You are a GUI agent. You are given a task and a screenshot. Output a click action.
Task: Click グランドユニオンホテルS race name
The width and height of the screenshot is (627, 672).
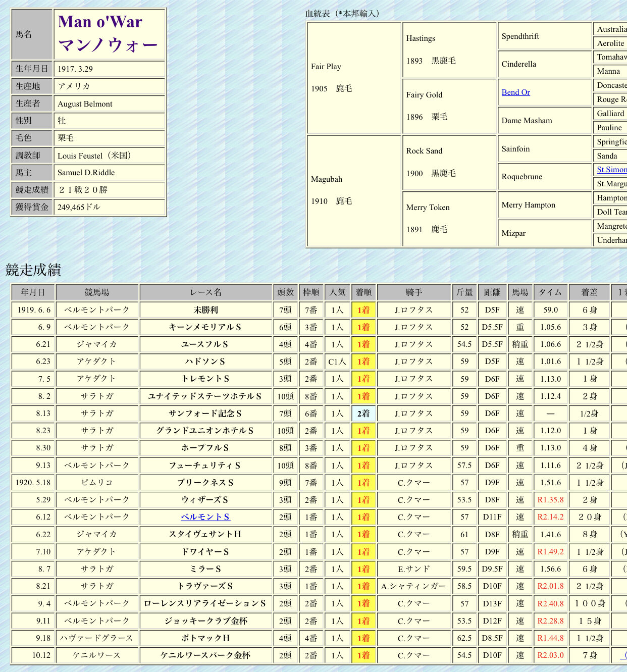pyautogui.click(x=205, y=431)
